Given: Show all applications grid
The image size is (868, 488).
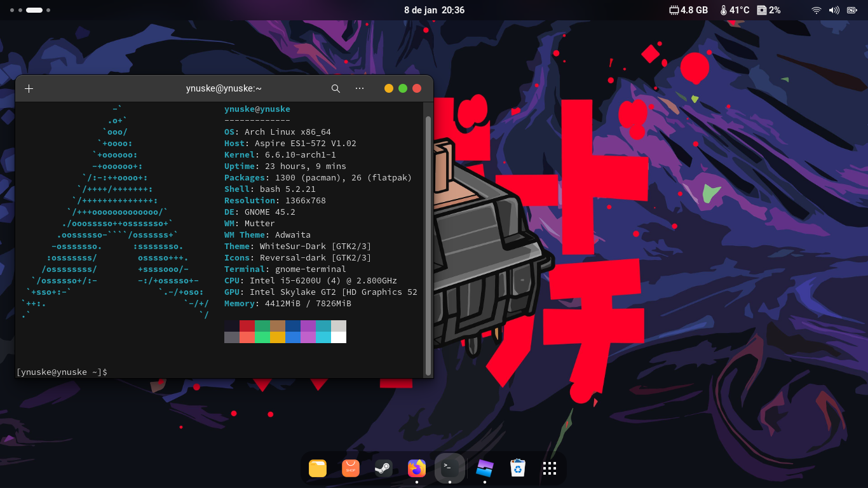Looking at the screenshot, I should [x=550, y=468].
